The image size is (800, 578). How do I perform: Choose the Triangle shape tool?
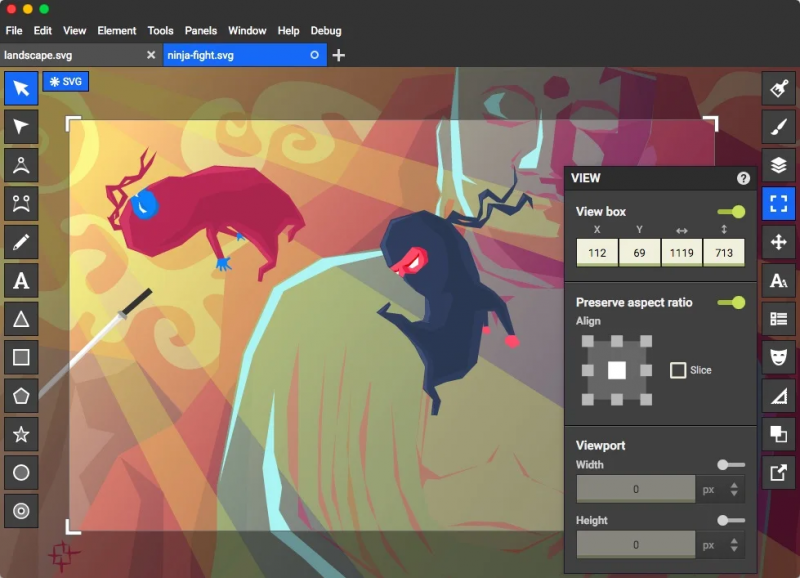click(21, 319)
